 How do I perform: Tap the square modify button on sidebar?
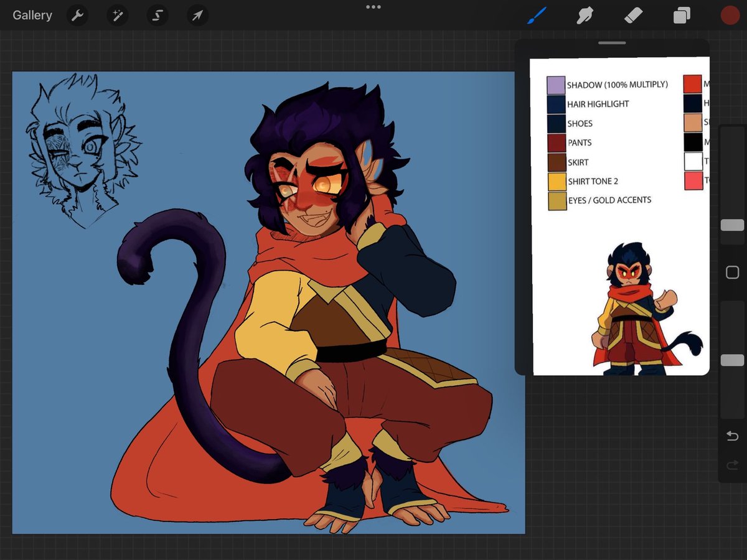[x=732, y=273]
